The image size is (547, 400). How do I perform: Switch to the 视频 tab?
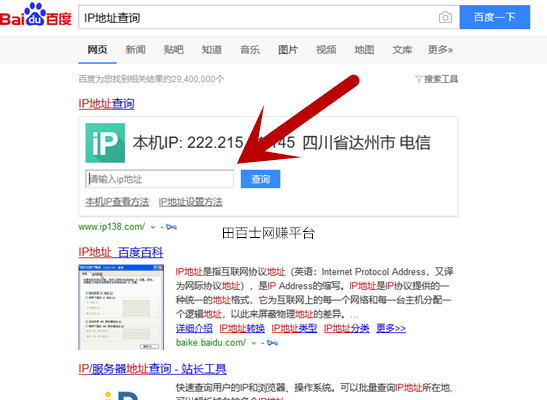(x=326, y=50)
